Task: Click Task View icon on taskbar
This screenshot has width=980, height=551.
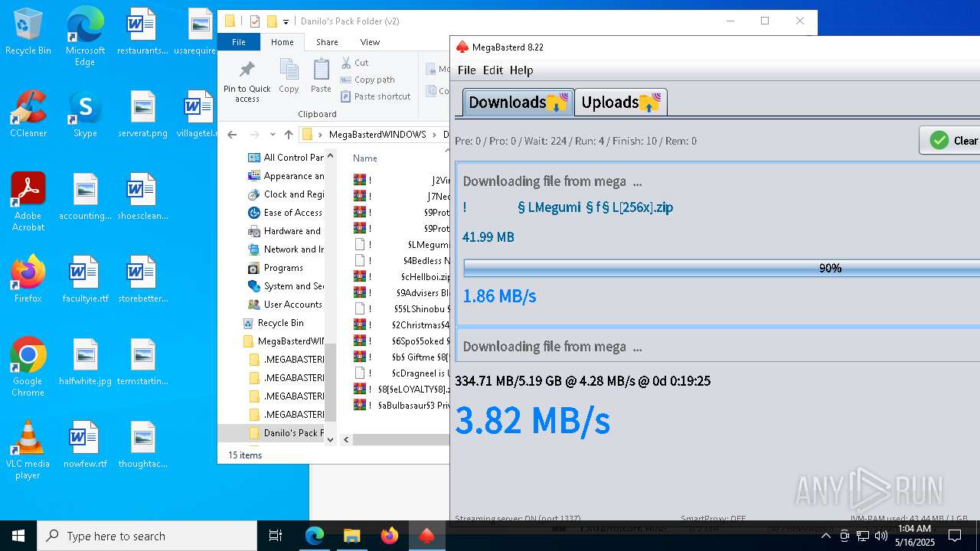Action: point(276,536)
